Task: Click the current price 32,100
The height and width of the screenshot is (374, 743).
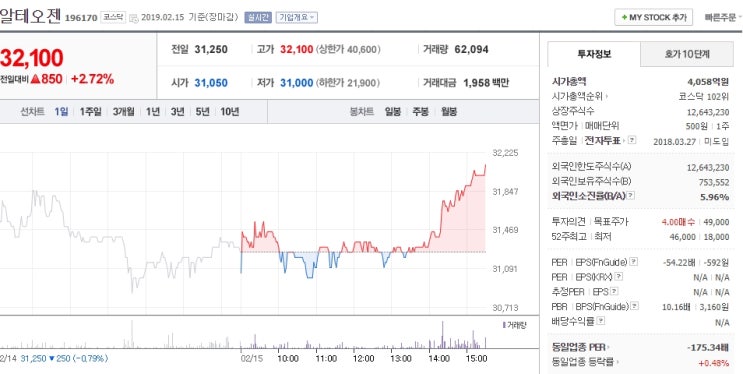Action: (x=31, y=57)
